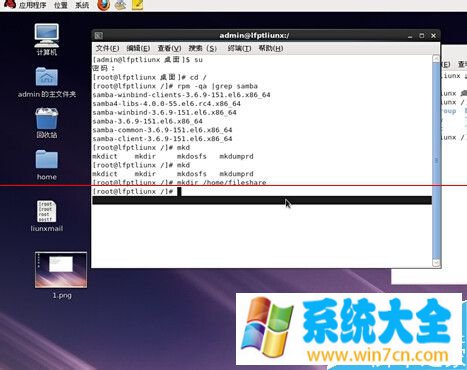This screenshot has height=370, width=467.
Task: Click the samba-winbind-clients-3.6.9-151.el6.x86_64 line
Action: (181, 95)
